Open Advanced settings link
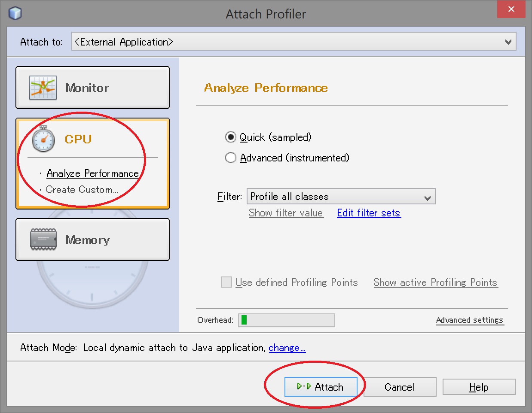532x413 pixels. (469, 320)
